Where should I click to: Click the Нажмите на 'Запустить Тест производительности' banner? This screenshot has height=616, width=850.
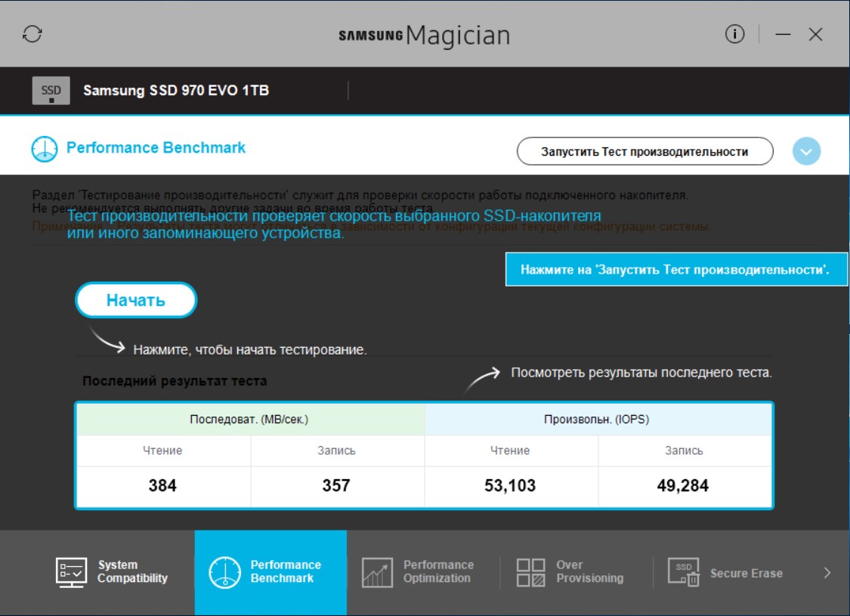tap(676, 270)
